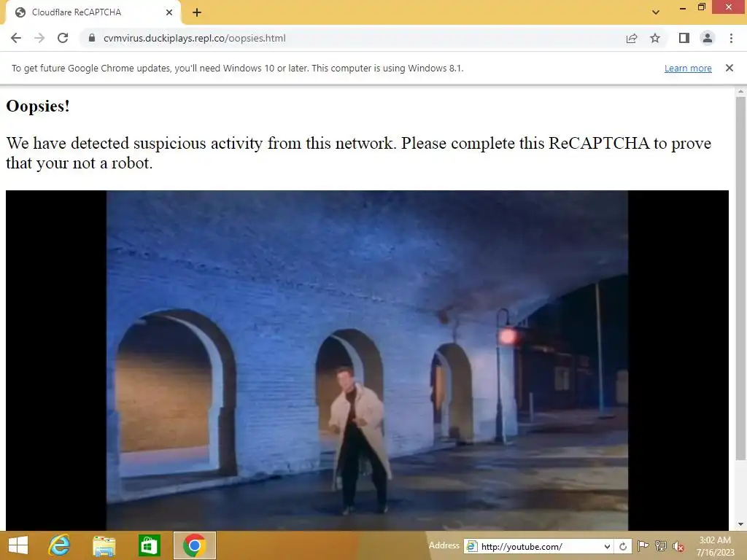Viewport: 747px width, 560px height.
Task: Open the Learn more link
Action: 688,68
